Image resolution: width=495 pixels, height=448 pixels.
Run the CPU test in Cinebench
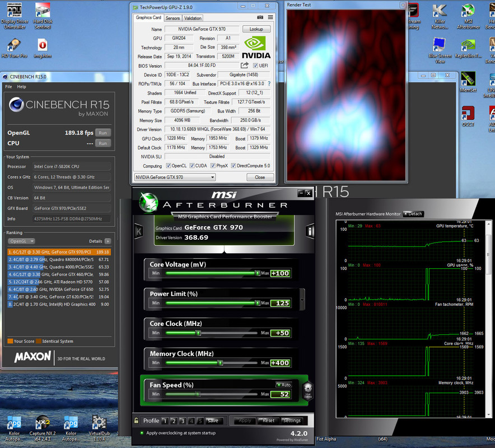(103, 143)
